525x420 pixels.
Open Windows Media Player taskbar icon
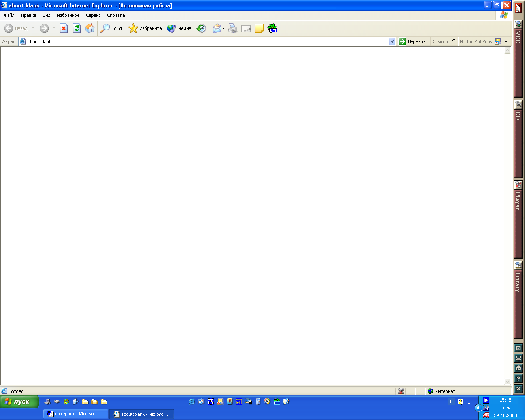pyautogui.click(x=267, y=402)
